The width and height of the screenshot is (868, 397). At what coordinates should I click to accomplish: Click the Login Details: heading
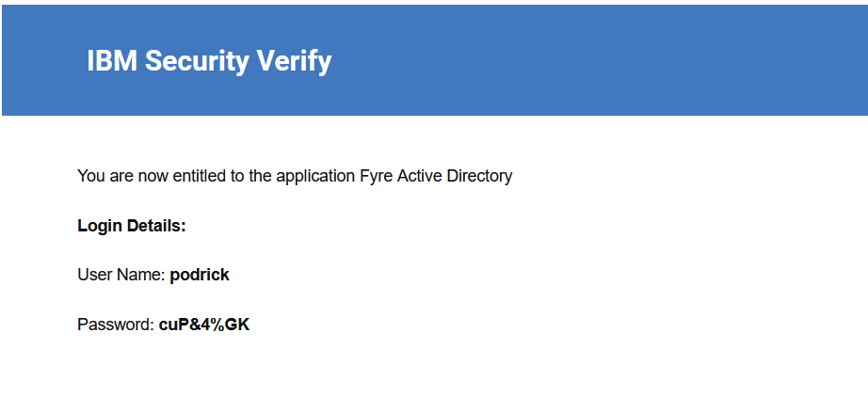132,226
